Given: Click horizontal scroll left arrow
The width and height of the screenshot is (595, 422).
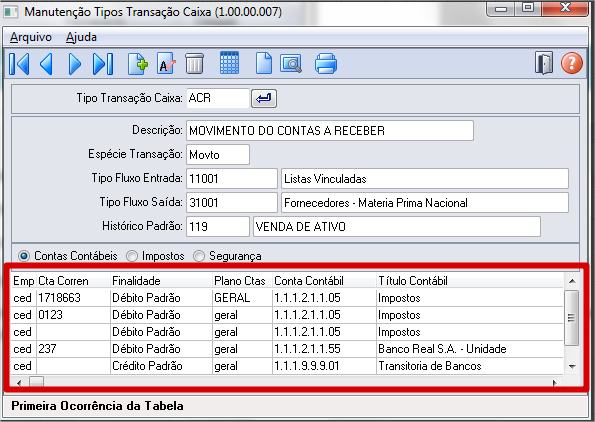Looking at the screenshot, I should coord(19,383).
